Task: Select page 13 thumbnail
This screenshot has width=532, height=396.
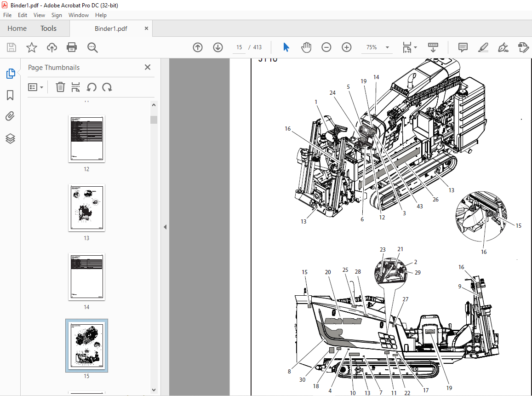Action: [x=86, y=208]
